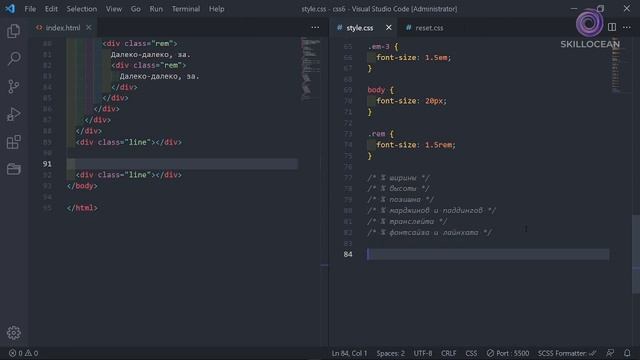Click font-size: 1.5rem declaration
The width and height of the screenshot is (640, 360).
(416, 144)
